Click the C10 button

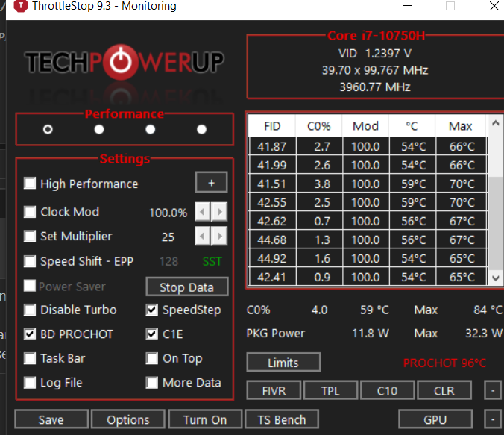pos(388,390)
